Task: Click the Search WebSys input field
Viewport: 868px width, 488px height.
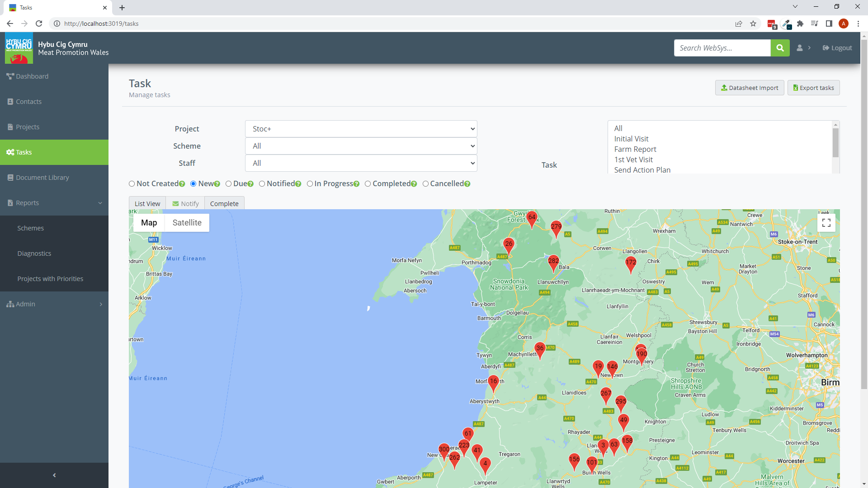Action: (x=722, y=48)
